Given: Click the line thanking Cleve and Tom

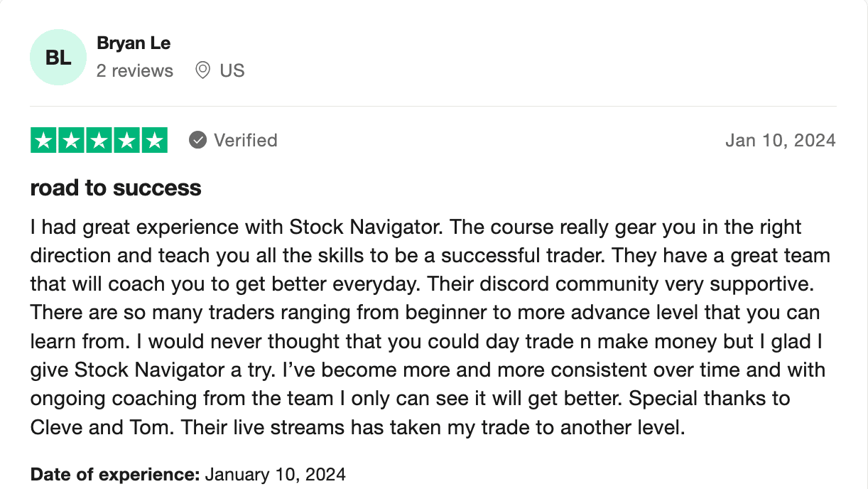Looking at the screenshot, I should click(357, 427).
